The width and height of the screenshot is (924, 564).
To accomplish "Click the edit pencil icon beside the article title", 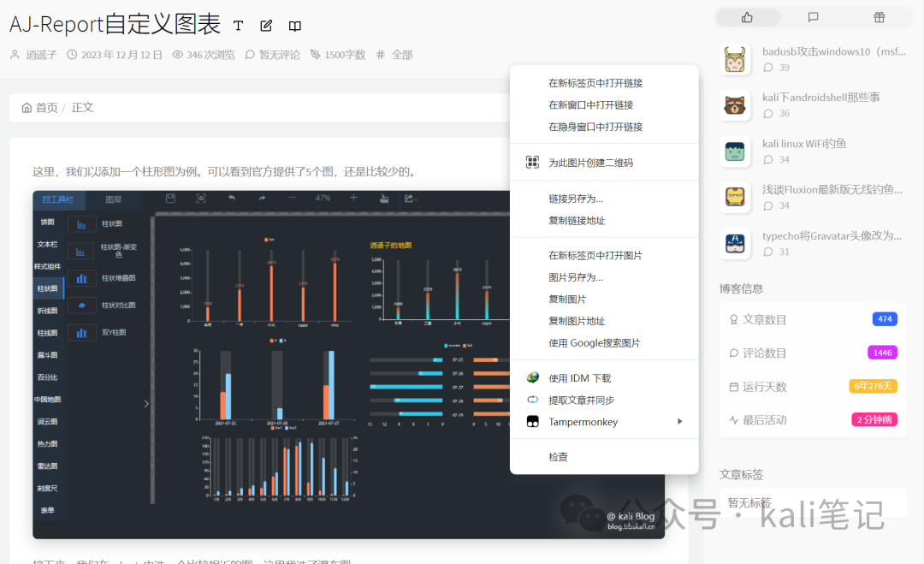I will 265,26.
